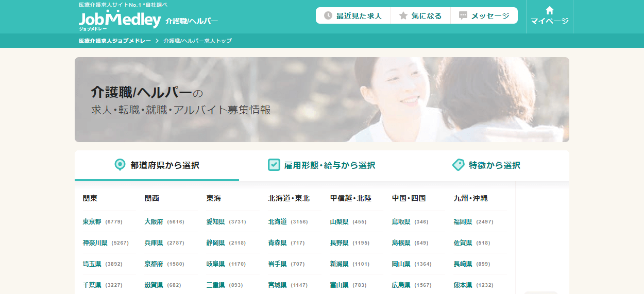This screenshot has height=294, width=644.
Task: Switch to 特徴から選択 tab
Action: 494,165
